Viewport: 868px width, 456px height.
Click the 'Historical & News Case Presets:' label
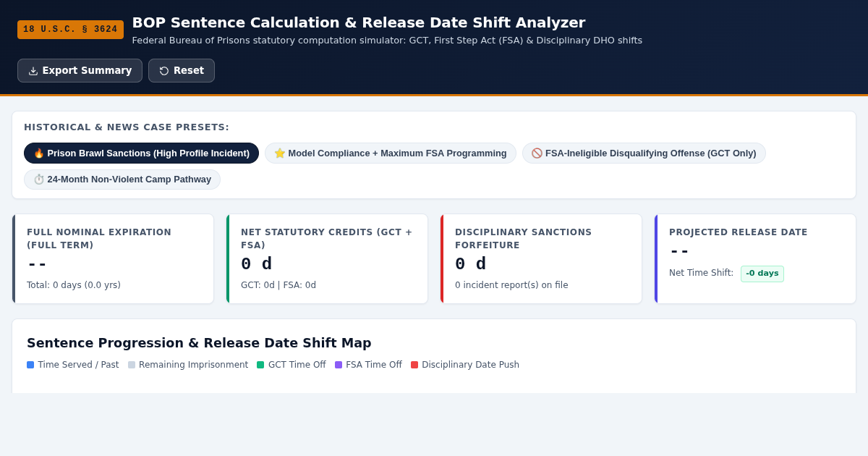[x=127, y=127]
